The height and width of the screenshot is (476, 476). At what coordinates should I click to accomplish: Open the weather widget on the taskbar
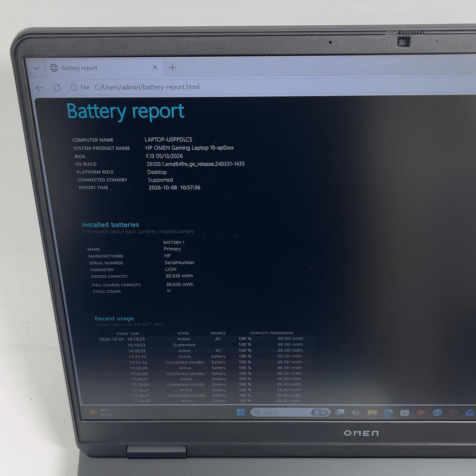click(101, 412)
